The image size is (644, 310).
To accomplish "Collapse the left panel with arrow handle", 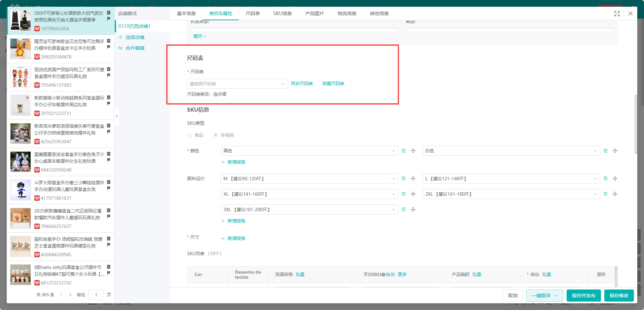I will click(117, 116).
